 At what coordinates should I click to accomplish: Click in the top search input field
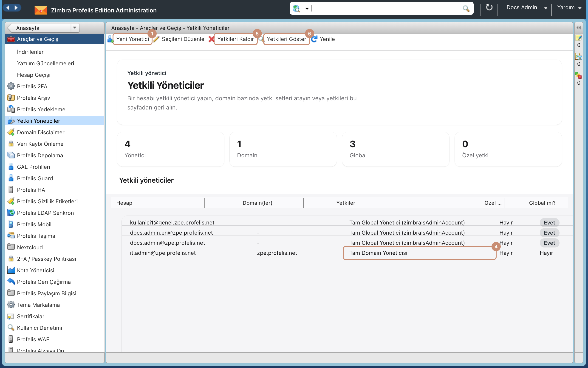[386, 9]
